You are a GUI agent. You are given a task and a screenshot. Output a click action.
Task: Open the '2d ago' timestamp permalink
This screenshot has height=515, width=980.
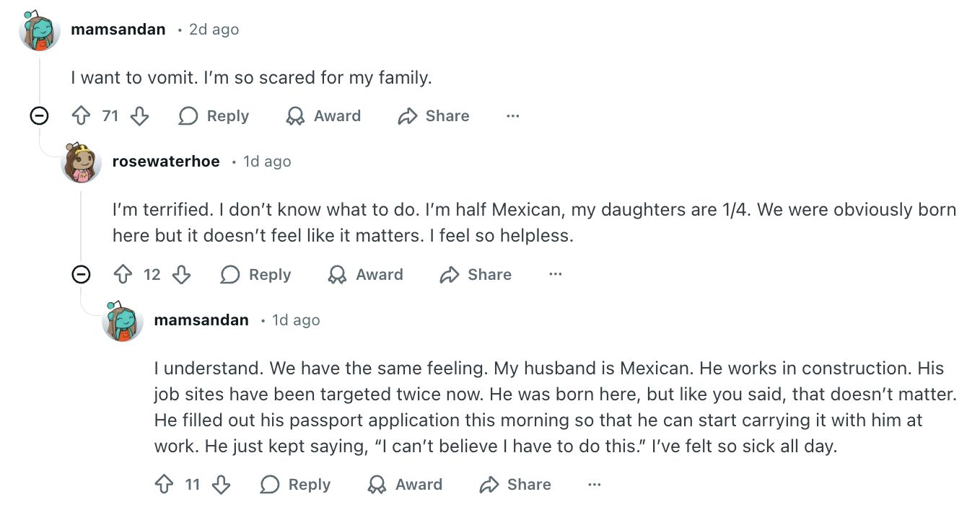pyautogui.click(x=214, y=30)
